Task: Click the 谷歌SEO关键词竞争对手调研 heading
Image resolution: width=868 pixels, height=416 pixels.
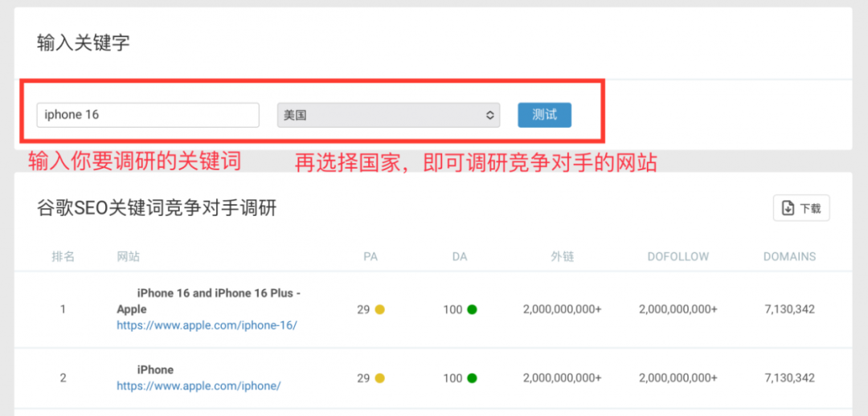Action: (157, 209)
